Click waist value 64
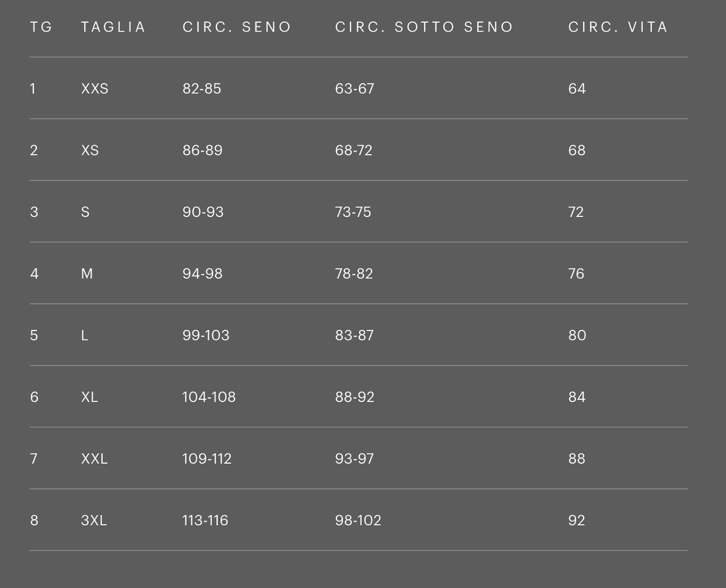 pyautogui.click(x=576, y=88)
